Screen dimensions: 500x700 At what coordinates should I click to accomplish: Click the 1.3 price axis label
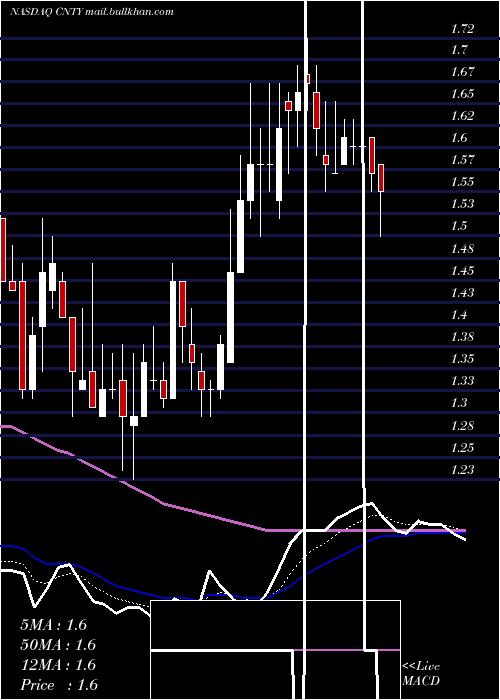tap(459, 403)
